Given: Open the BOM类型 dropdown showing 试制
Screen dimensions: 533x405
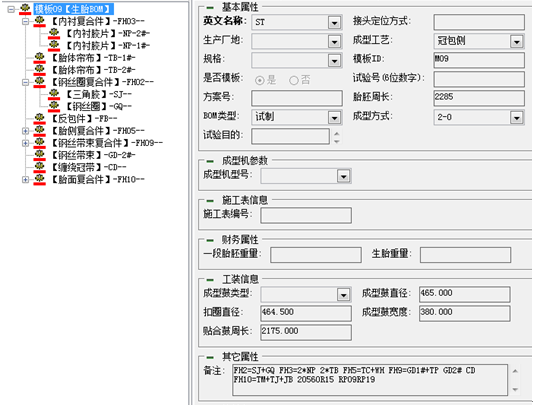Looking at the screenshot, I should point(334,118).
